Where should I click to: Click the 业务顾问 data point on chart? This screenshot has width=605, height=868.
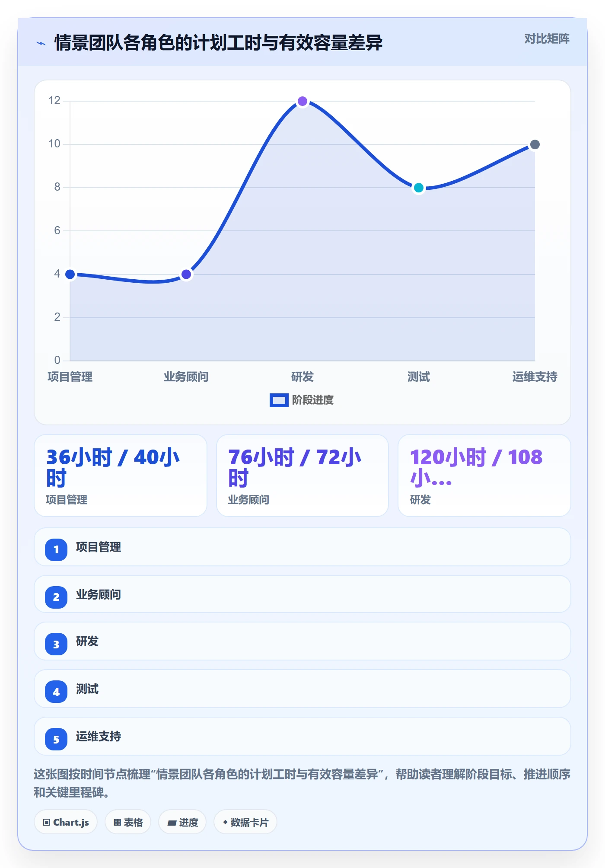186,274
